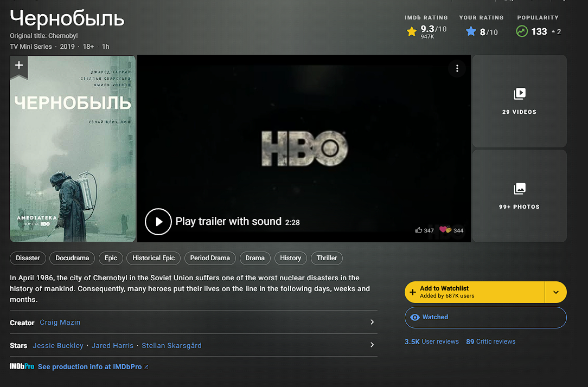
Task: Click the 18+ certificate link
Action: pos(88,47)
